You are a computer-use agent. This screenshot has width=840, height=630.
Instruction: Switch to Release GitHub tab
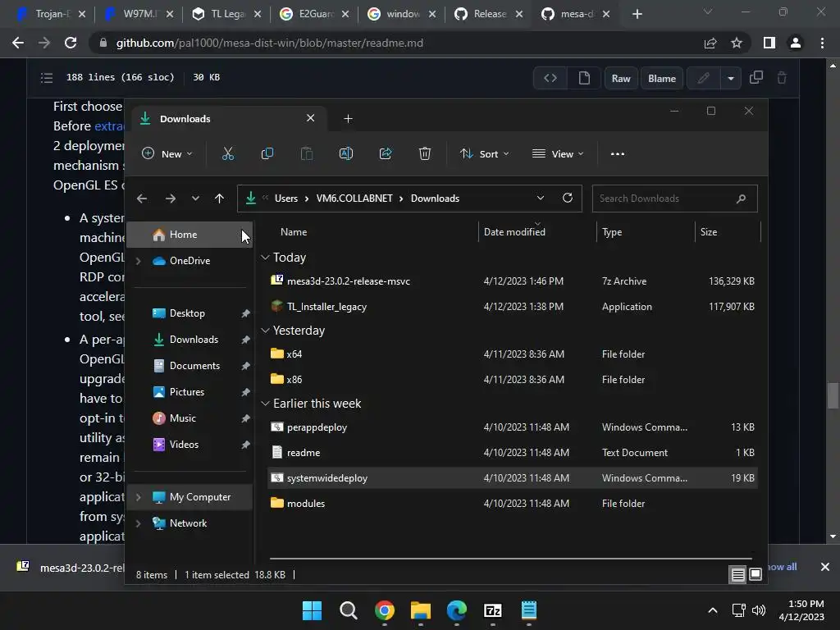[x=489, y=14]
